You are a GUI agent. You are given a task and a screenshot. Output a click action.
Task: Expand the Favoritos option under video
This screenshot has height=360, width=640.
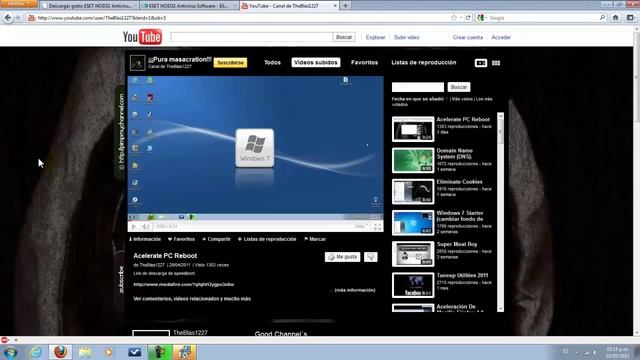pyautogui.click(x=181, y=239)
